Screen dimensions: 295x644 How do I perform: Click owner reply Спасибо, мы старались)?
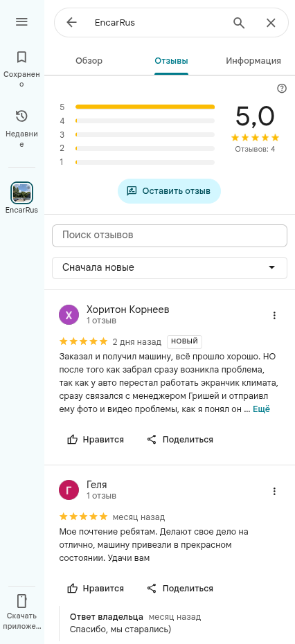120,629
